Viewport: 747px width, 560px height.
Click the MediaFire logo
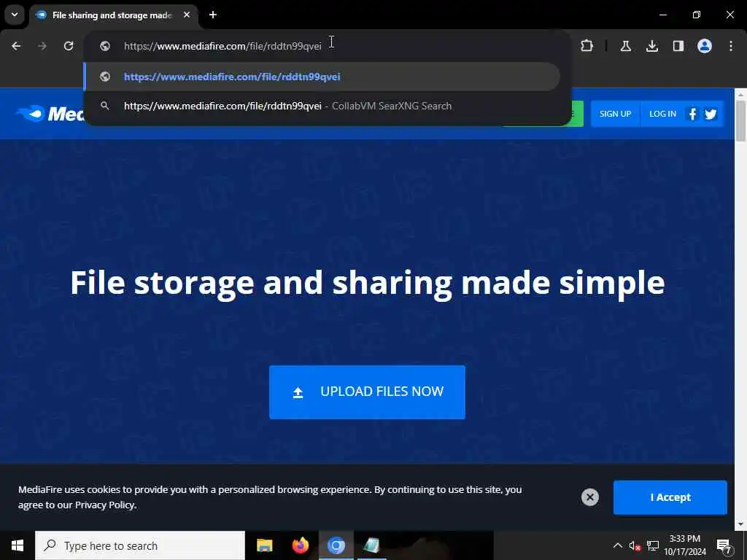(50, 114)
